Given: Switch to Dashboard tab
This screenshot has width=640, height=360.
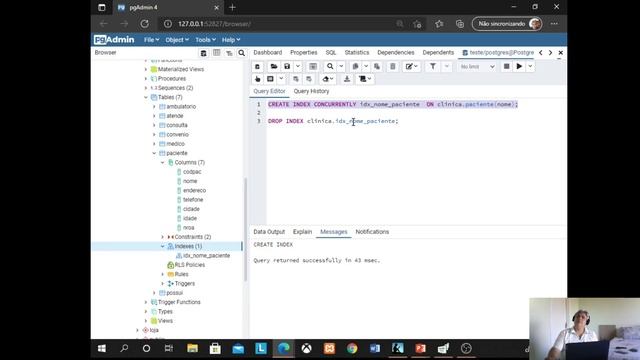Looking at the screenshot, I should pos(268,53).
